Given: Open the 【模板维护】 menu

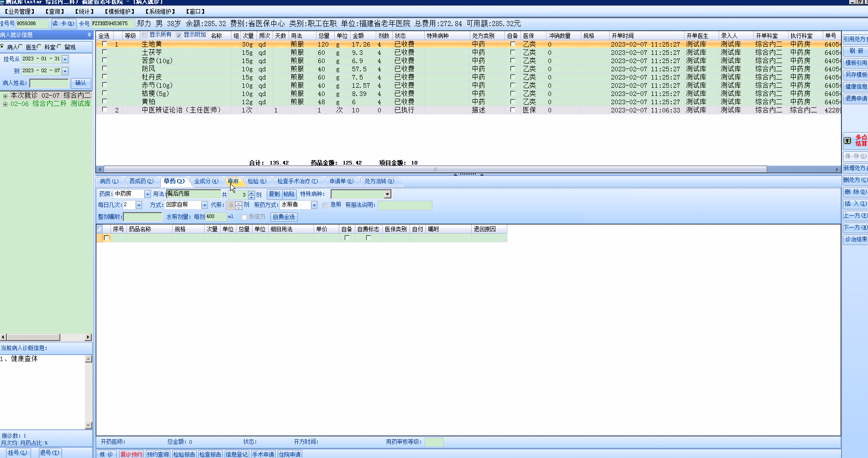Looking at the screenshot, I should (120, 11).
